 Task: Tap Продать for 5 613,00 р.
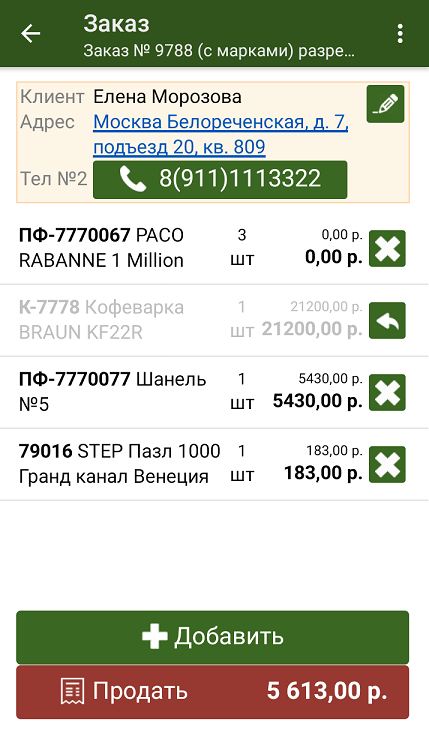point(213,692)
